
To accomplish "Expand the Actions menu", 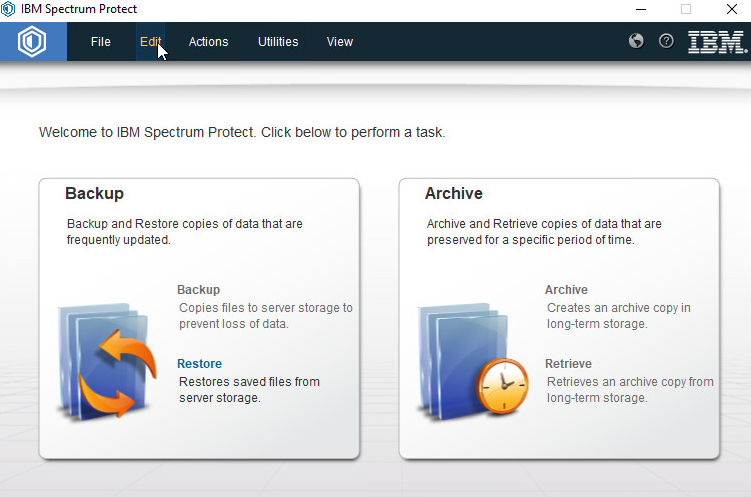I will (208, 42).
